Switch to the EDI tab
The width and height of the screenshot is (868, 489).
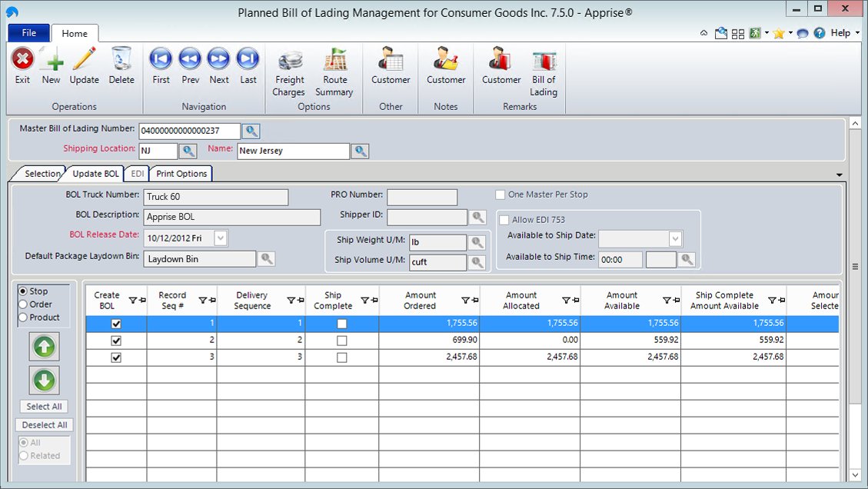[x=138, y=173]
